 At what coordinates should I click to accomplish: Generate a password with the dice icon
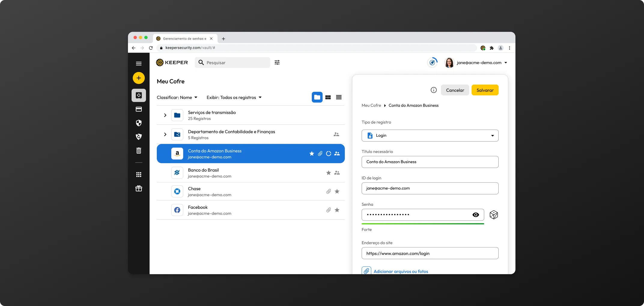click(494, 215)
